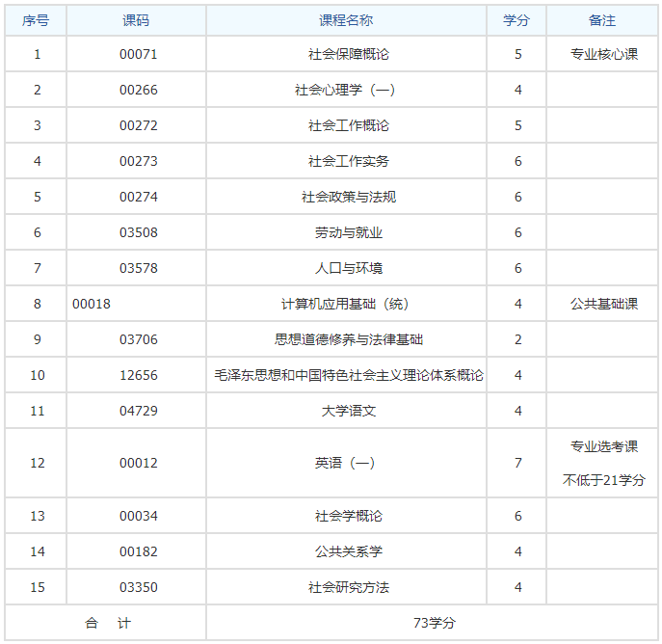This screenshot has width=662, height=644.
Task: Click the 课码 column header
Action: (x=137, y=20)
